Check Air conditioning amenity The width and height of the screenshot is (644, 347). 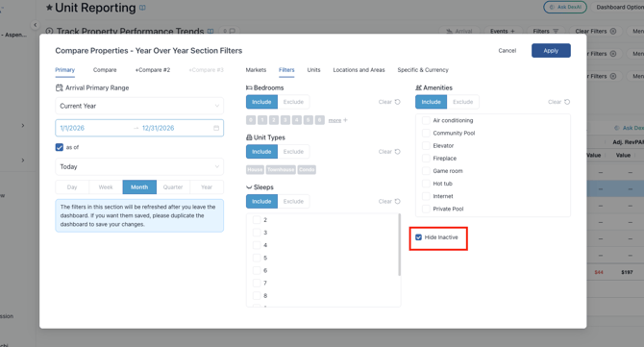[426, 120]
